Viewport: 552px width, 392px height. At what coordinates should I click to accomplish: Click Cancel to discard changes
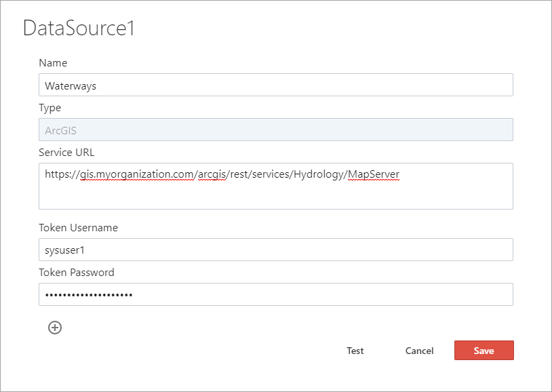coord(419,351)
